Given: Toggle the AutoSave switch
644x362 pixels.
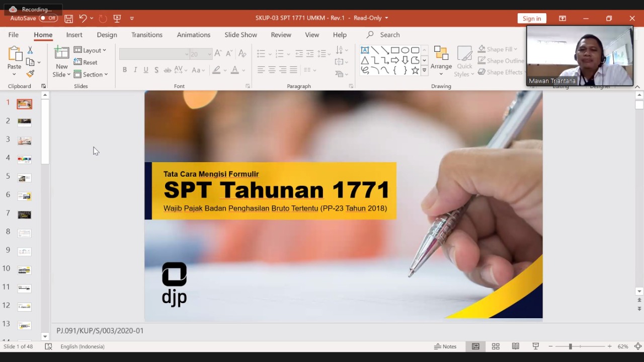Looking at the screenshot, I should pyautogui.click(x=48, y=18).
